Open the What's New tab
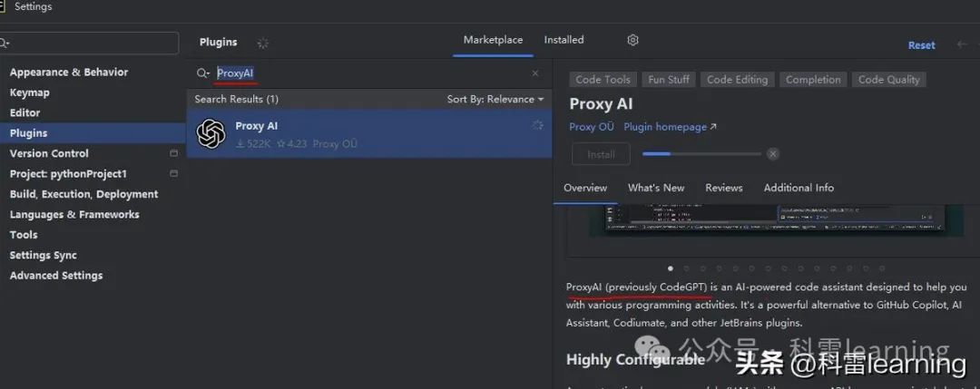 pyautogui.click(x=656, y=188)
